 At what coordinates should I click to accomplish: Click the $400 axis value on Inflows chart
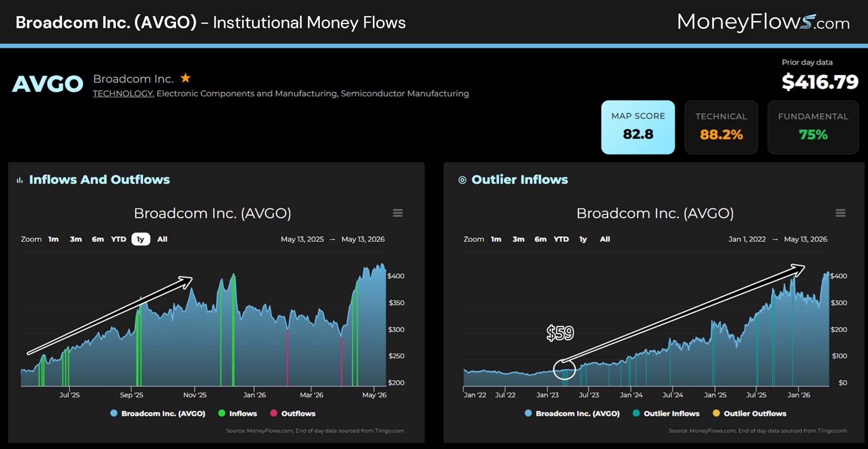(x=396, y=276)
